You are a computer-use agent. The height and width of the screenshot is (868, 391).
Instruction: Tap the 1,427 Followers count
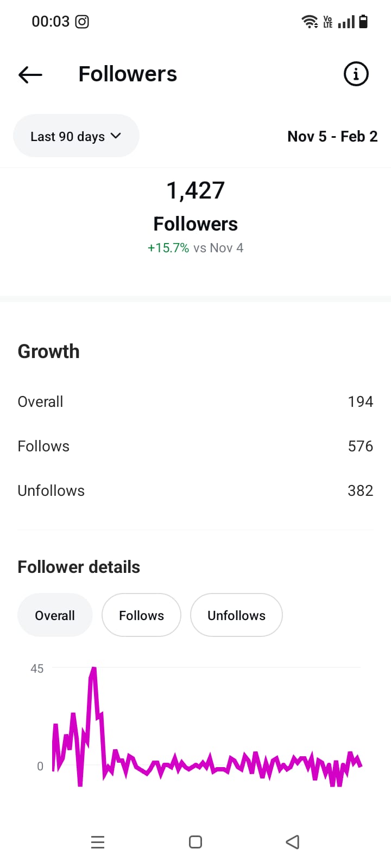pyautogui.click(x=195, y=191)
